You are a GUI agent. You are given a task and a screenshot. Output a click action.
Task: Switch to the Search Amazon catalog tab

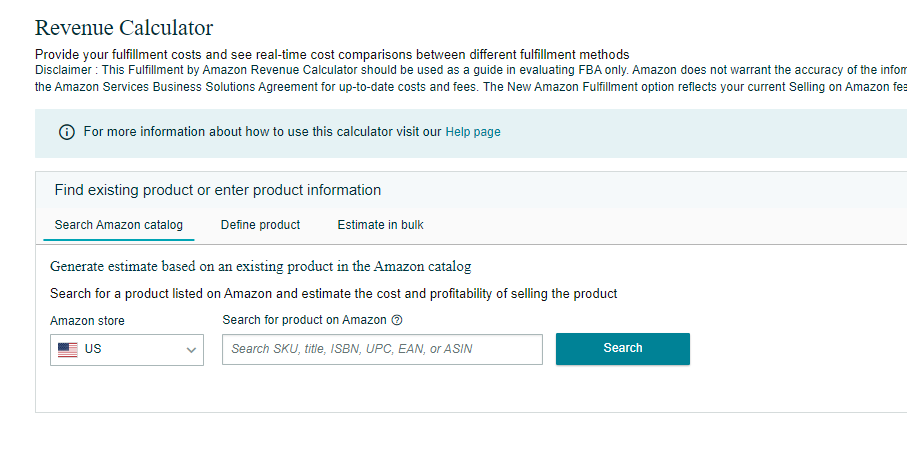(119, 225)
